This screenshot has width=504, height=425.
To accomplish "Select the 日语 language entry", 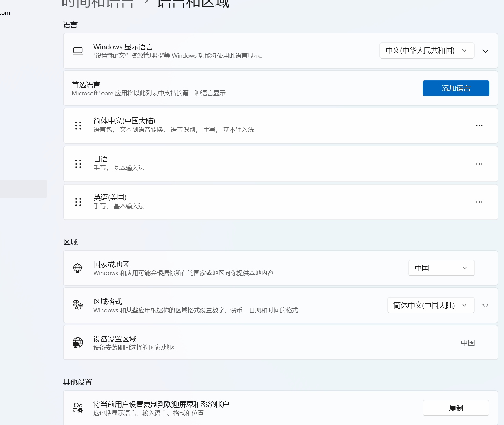I will tap(239, 164).
